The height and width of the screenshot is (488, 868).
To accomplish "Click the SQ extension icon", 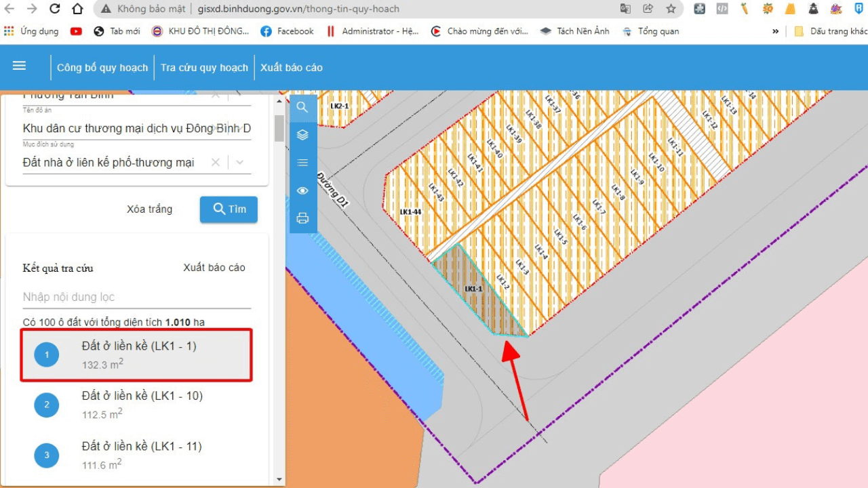I will click(768, 9).
